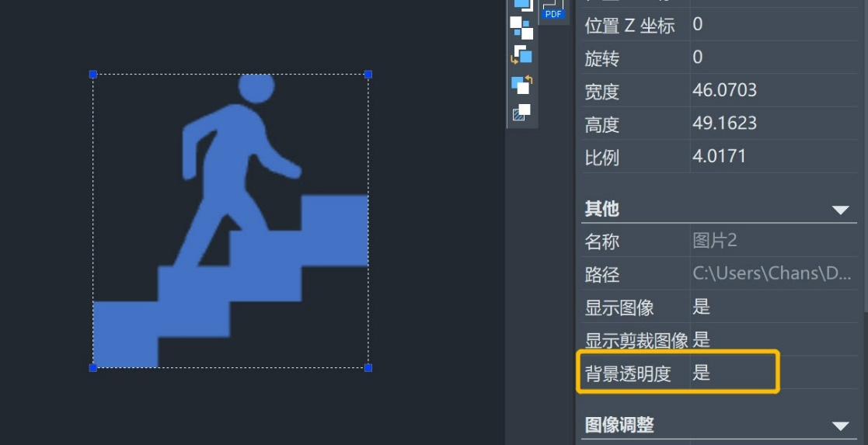Click the bottom-right blue selection grip
The height and width of the screenshot is (445, 868).
(x=368, y=367)
